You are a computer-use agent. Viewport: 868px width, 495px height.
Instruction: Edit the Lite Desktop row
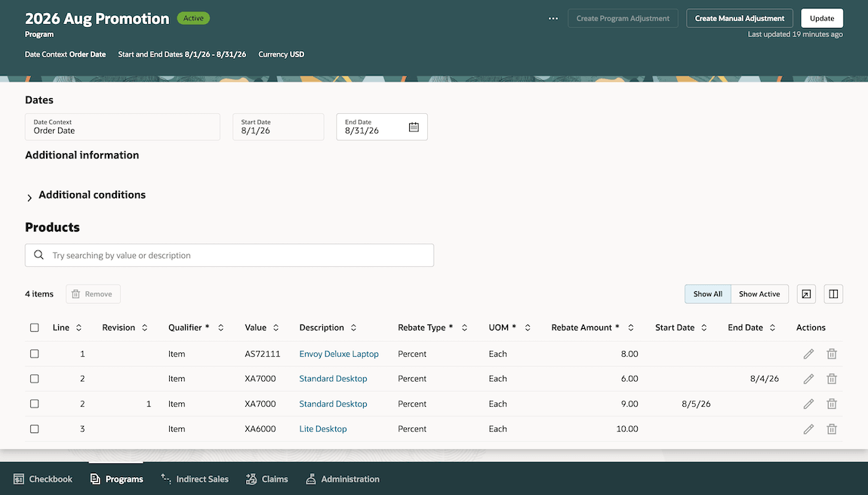pos(808,429)
